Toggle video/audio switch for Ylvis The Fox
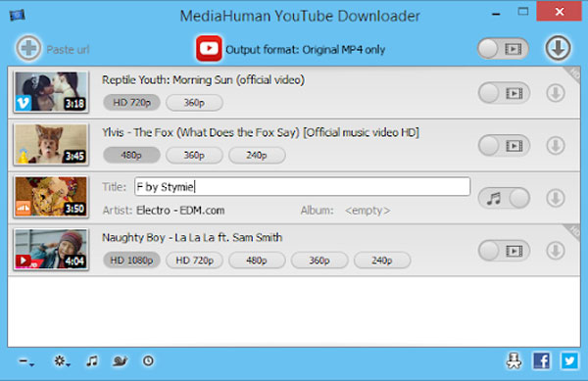Viewport: 588px width, 381px height. click(x=504, y=145)
